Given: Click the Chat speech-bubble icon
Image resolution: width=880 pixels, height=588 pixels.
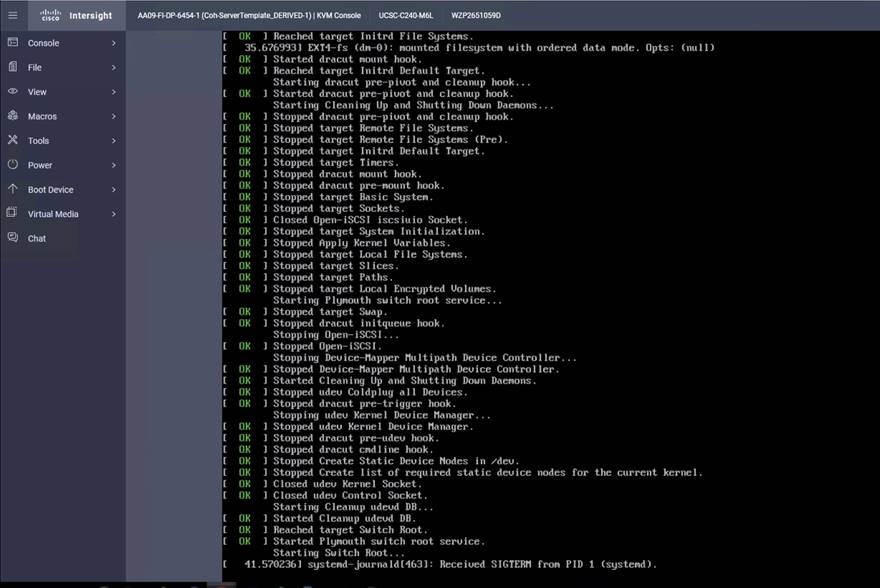Looking at the screenshot, I should click(x=12, y=238).
